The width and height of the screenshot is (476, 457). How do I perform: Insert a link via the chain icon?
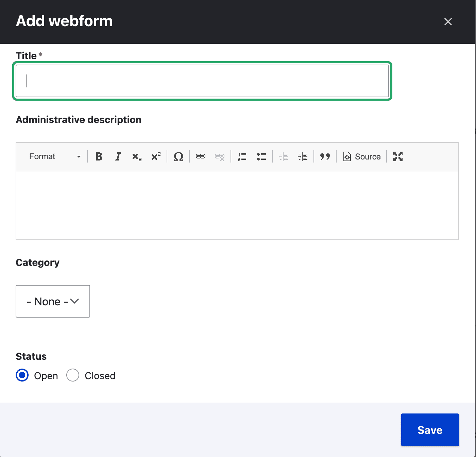tap(200, 156)
